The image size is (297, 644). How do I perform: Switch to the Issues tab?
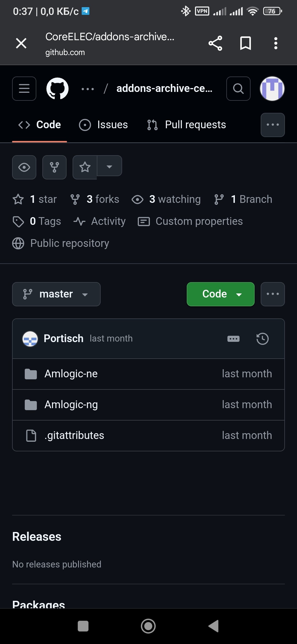coord(103,125)
